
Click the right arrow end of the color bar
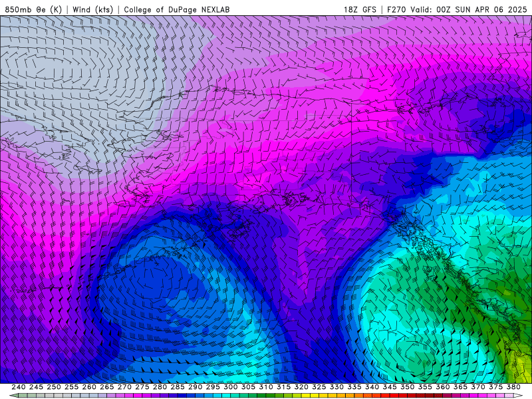519,396
